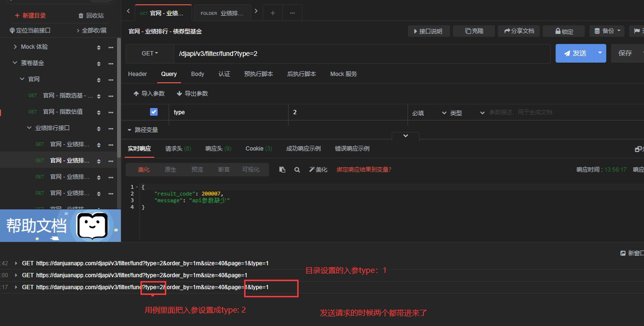The height and width of the screenshot is (326, 644).
Task: Open the 类型 type dropdown
Action: (x=467, y=113)
